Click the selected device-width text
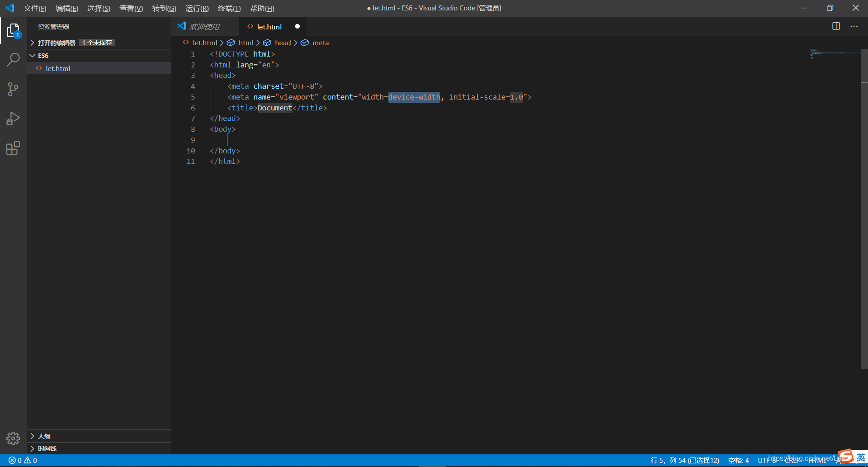This screenshot has height=467, width=868. (x=414, y=97)
